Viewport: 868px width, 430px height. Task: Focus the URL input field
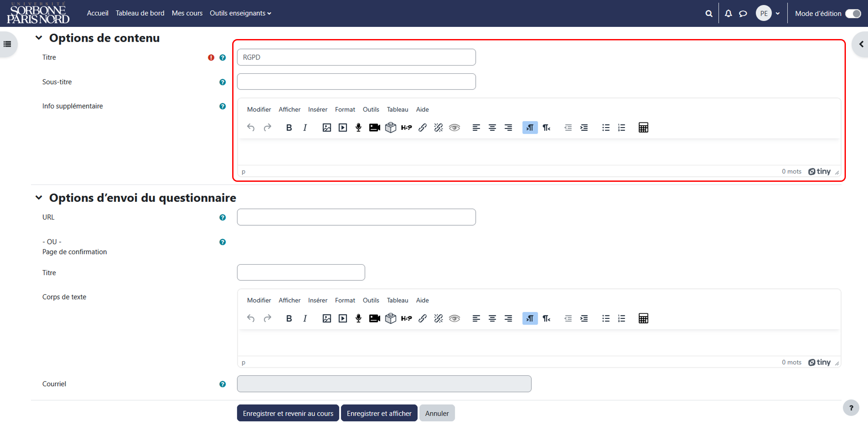(356, 217)
